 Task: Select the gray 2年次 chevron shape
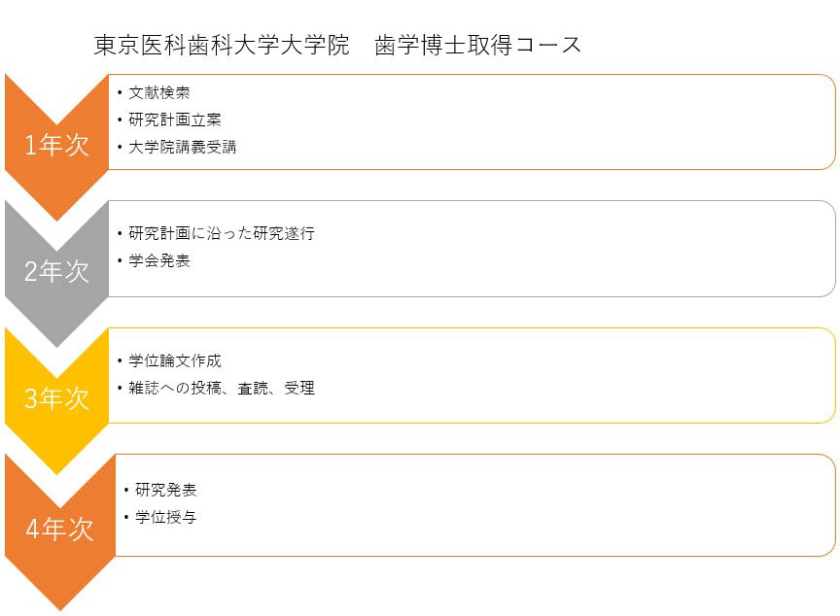click(56, 272)
